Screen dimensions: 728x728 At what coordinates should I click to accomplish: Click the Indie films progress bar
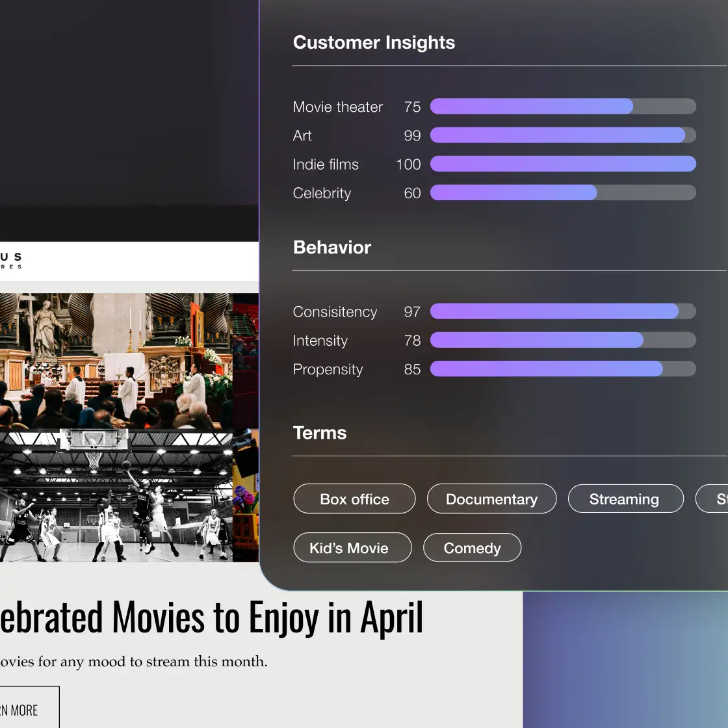pos(563,164)
